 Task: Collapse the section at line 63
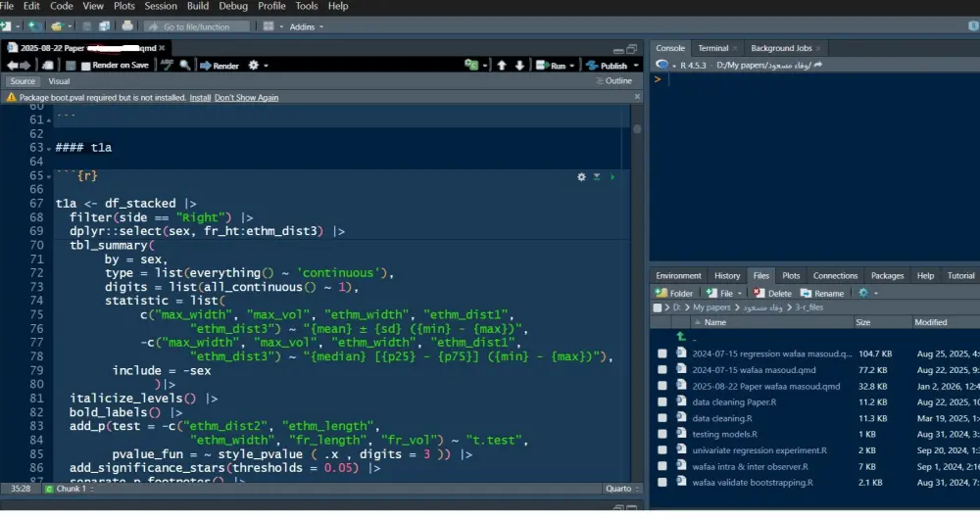click(49, 149)
